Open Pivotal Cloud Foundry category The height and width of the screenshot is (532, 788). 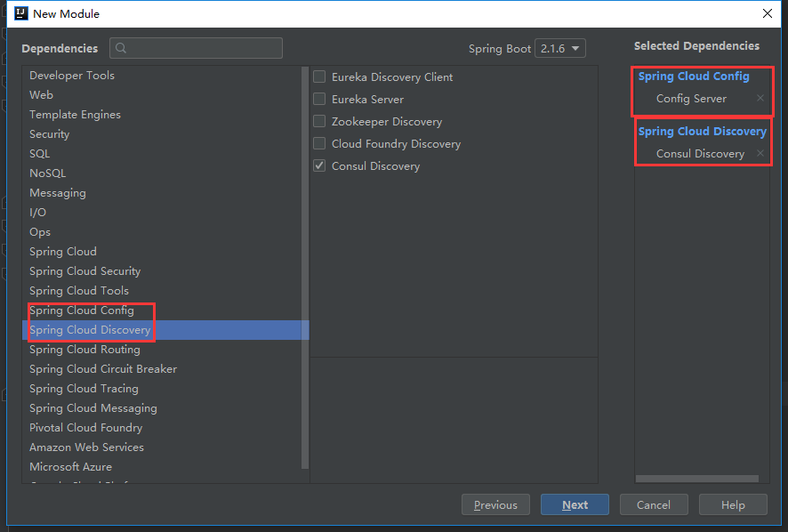(161, 428)
